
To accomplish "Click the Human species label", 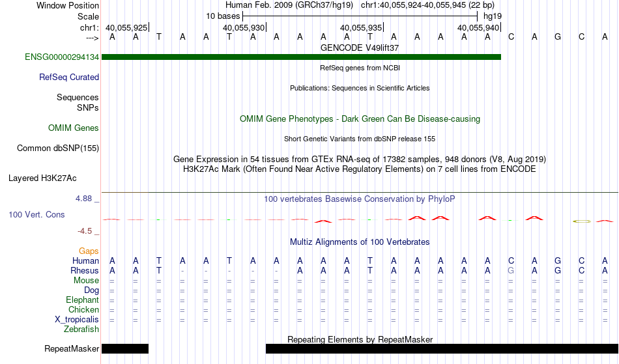I will pyautogui.click(x=85, y=260).
